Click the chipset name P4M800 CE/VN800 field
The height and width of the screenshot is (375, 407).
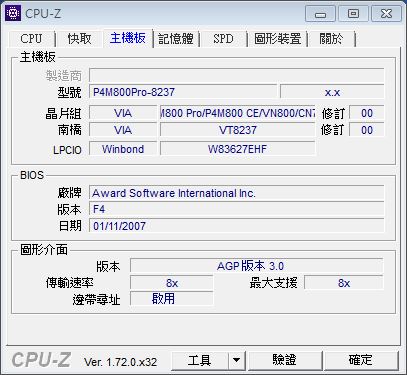pyautogui.click(x=237, y=113)
